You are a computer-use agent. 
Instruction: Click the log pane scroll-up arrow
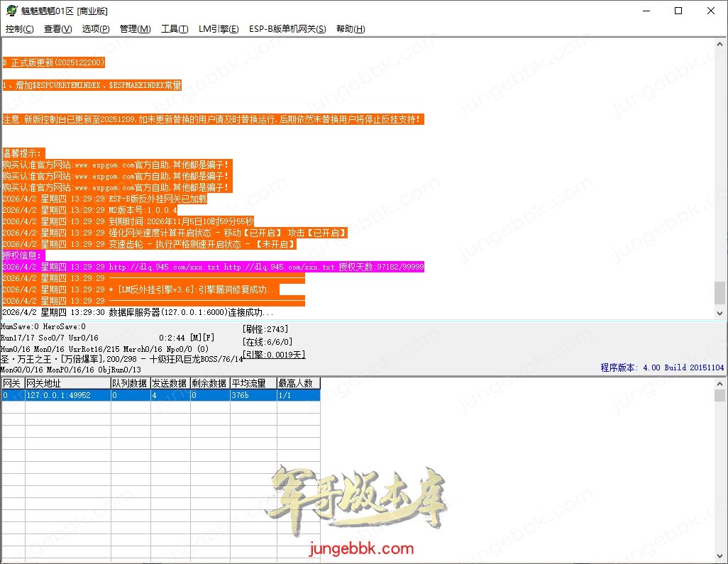click(x=720, y=44)
